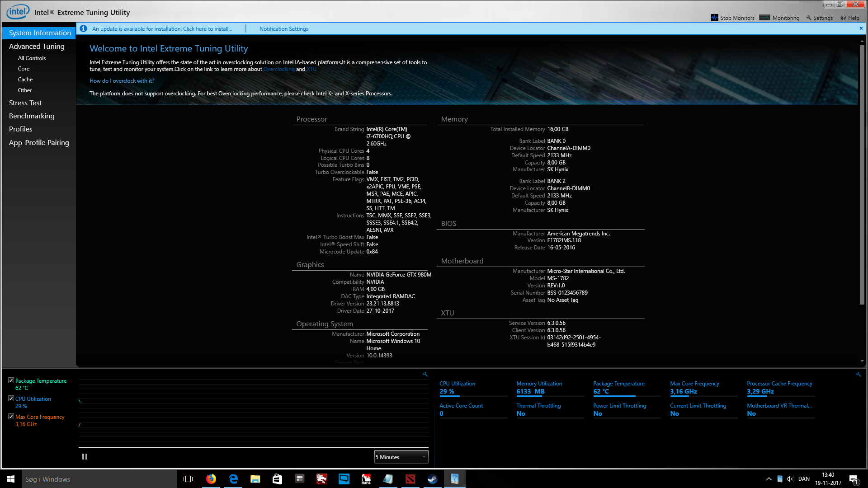Dismiss the update notification bar
868x488 pixels.
(x=861, y=28)
